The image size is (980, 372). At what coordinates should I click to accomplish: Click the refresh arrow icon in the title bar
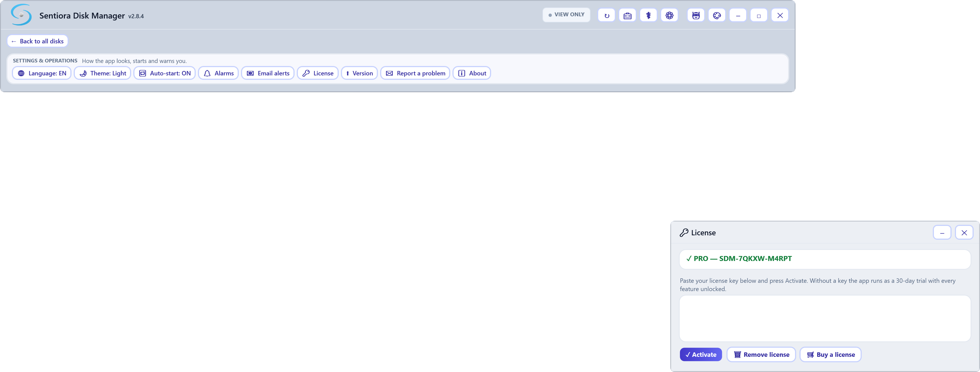pos(606,16)
